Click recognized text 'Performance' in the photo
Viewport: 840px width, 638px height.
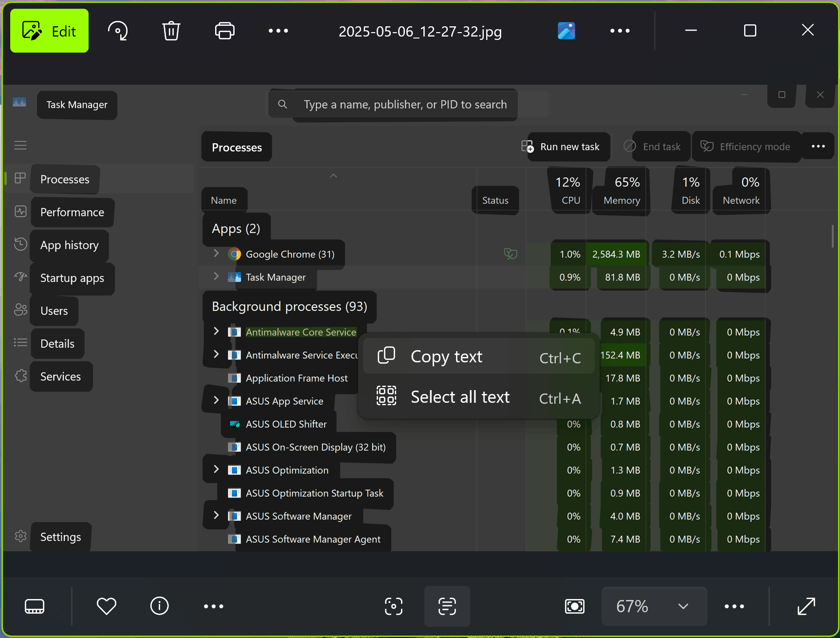(72, 212)
